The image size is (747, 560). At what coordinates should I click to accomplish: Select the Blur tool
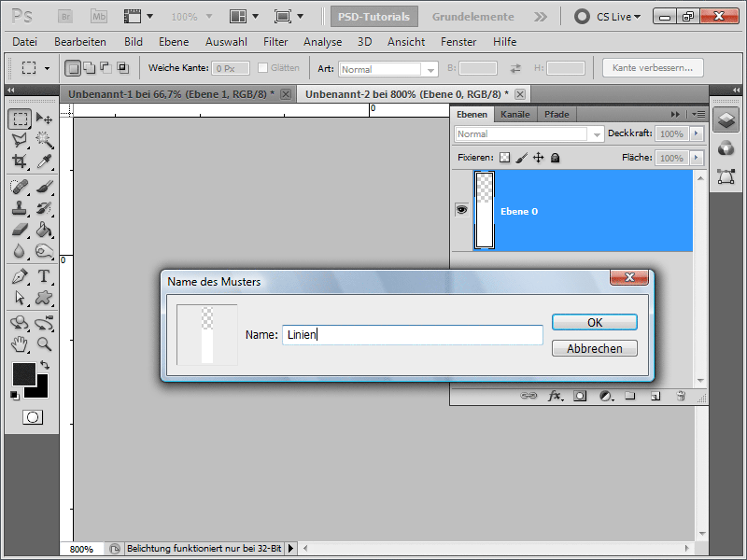pos(20,251)
